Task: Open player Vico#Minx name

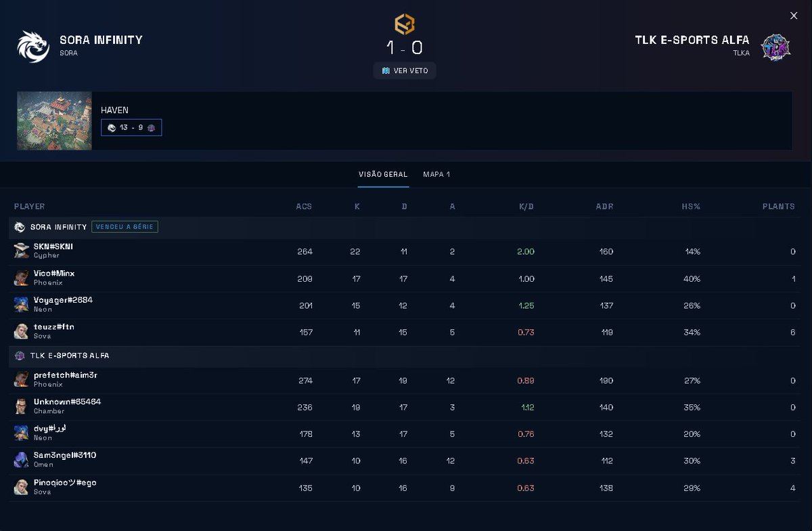Action: pos(54,274)
